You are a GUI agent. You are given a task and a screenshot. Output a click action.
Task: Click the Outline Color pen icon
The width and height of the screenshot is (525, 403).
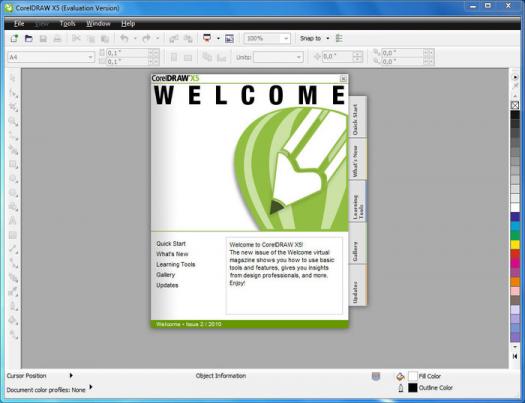[400, 388]
